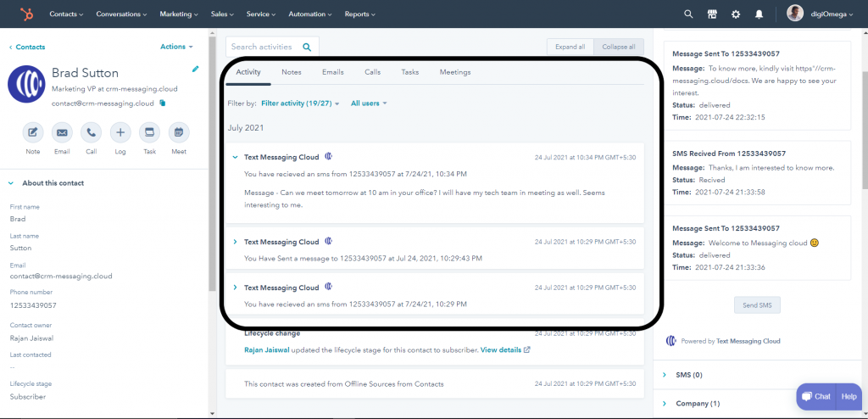Click 'Welcome to Messaging cloud' message text
868x419 pixels.
click(x=759, y=243)
